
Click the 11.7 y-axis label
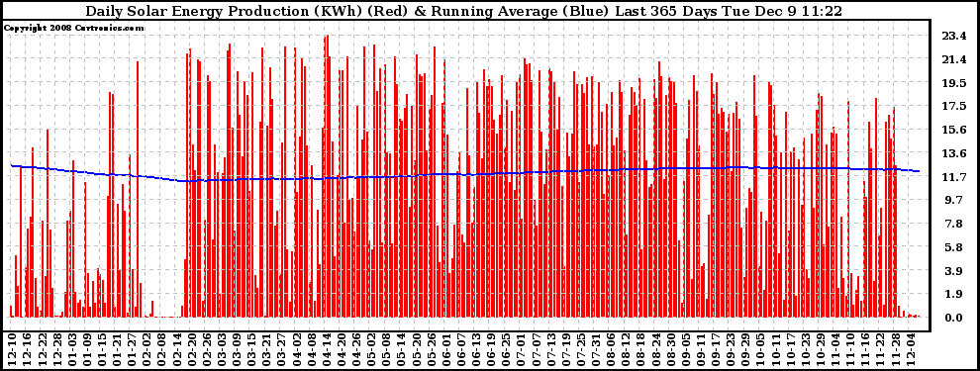click(953, 177)
